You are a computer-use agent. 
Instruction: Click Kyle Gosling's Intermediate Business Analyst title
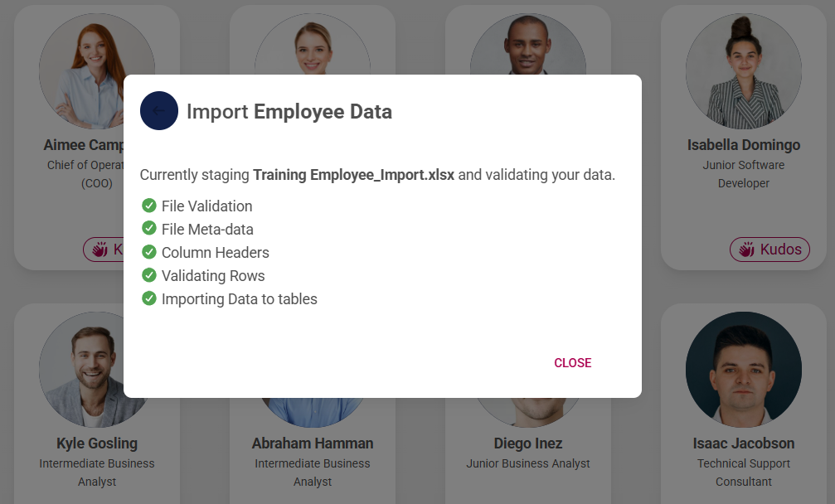coord(97,472)
